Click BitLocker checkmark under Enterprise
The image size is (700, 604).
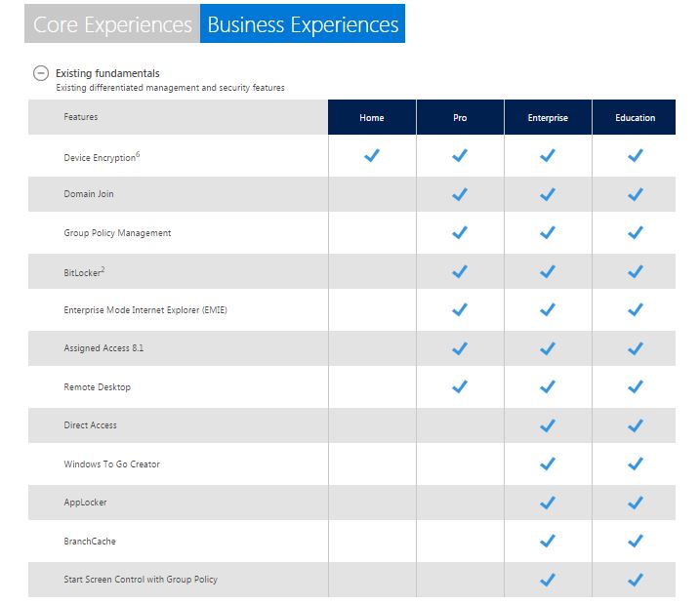click(x=548, y=271)
